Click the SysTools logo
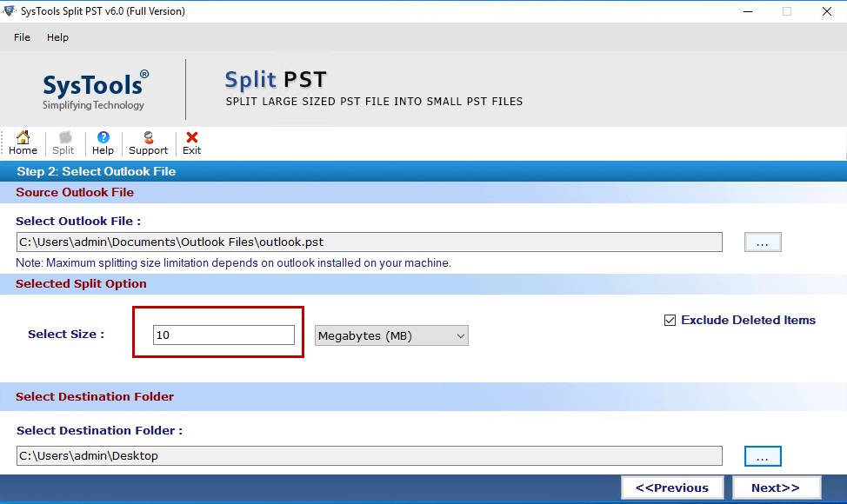 (x=95, y=90)
